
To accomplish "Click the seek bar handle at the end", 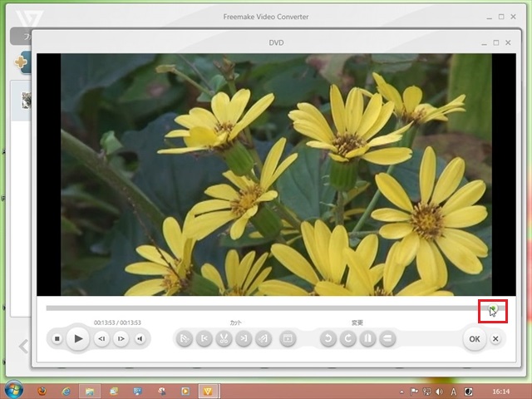I will tap(492, 309).
